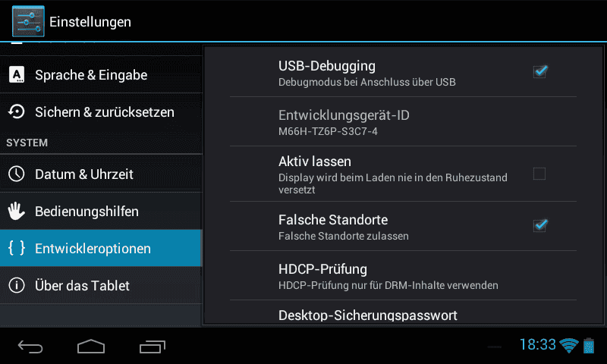
Task: Disable the USB-Debugging checkbox
Action: (540, 71)
